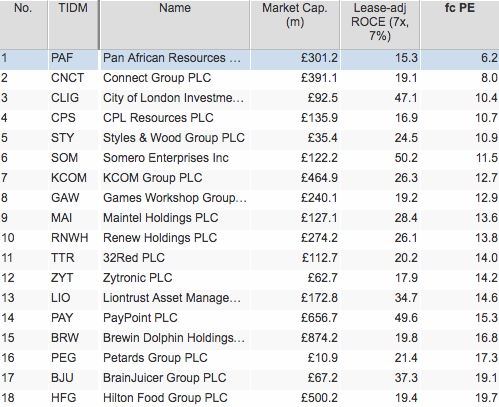Select Games Workshop Group name cell
Screen dimensions: 499x407
[175, 200]
